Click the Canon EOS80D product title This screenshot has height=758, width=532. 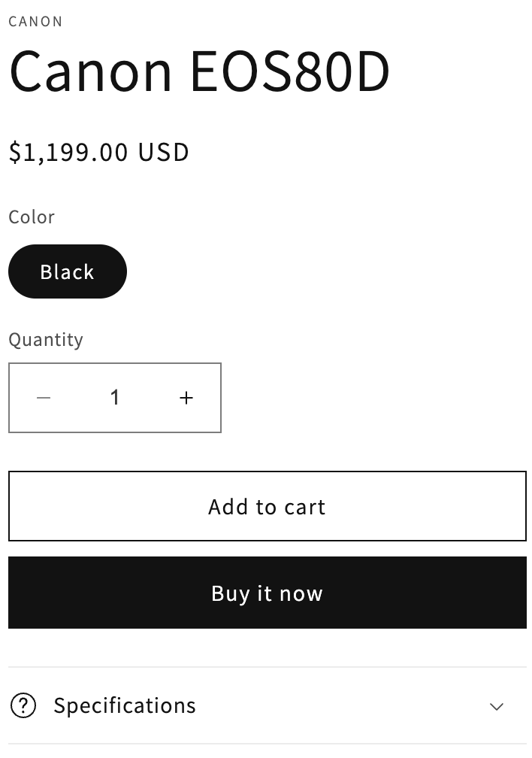pos(199,71)
